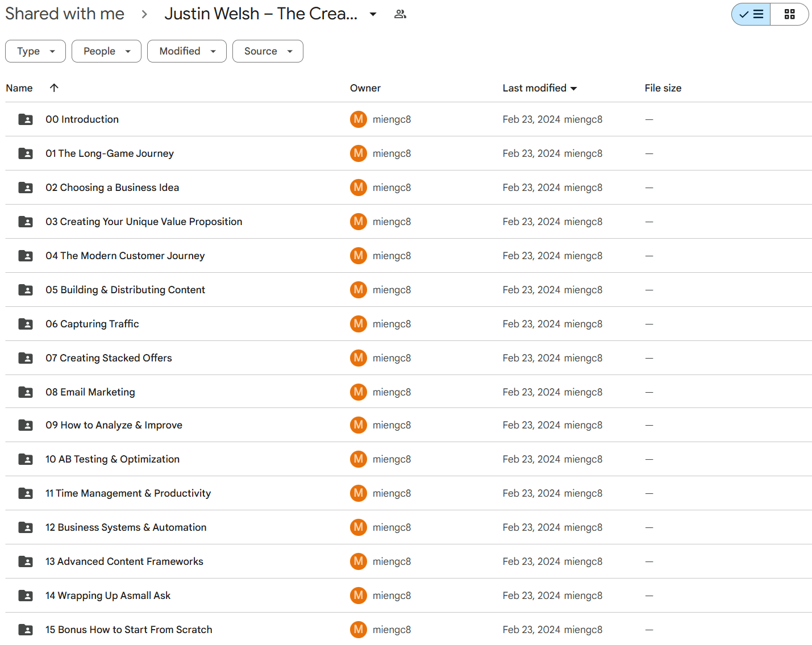Click the 13 Advanced Content Frameworks folder icon
This screenshot has height=645, width=812.
coord(26,561)
